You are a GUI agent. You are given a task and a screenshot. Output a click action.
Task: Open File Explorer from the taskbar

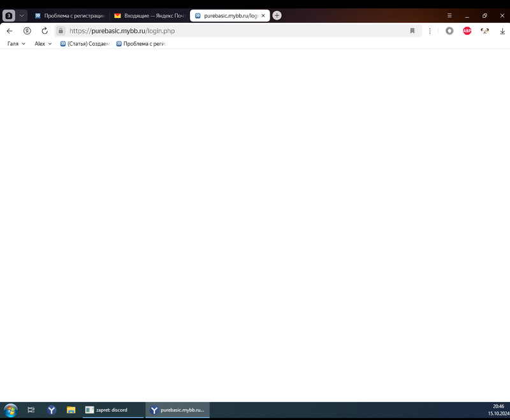click(71, 410)
